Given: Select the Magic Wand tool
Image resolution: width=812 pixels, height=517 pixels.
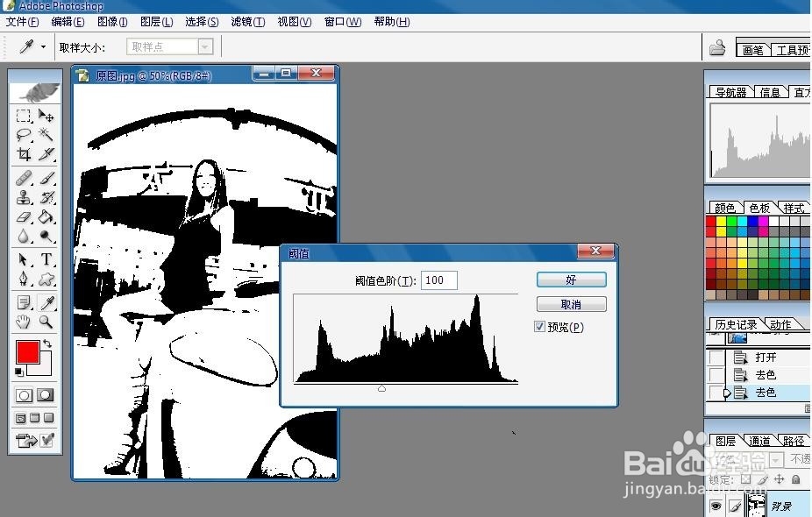Looking at the screenshot, I should [x=46, y=135].
